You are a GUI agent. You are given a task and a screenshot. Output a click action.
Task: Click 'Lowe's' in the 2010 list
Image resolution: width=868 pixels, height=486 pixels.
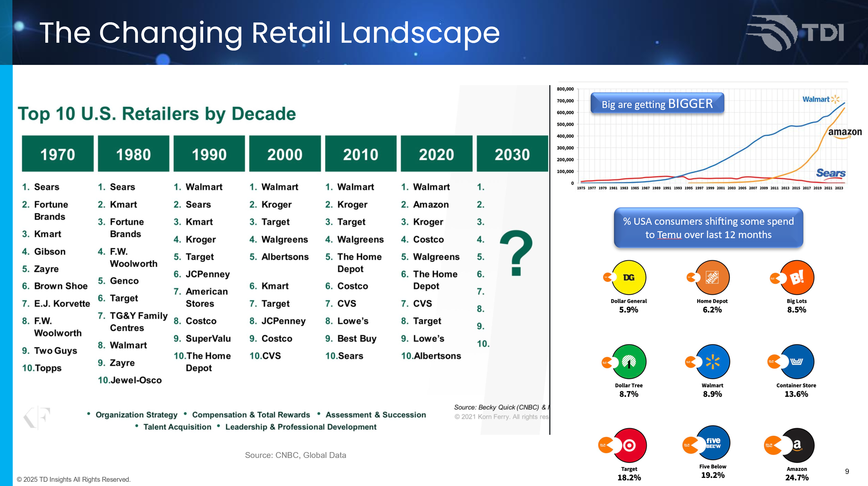pos(353,321)
